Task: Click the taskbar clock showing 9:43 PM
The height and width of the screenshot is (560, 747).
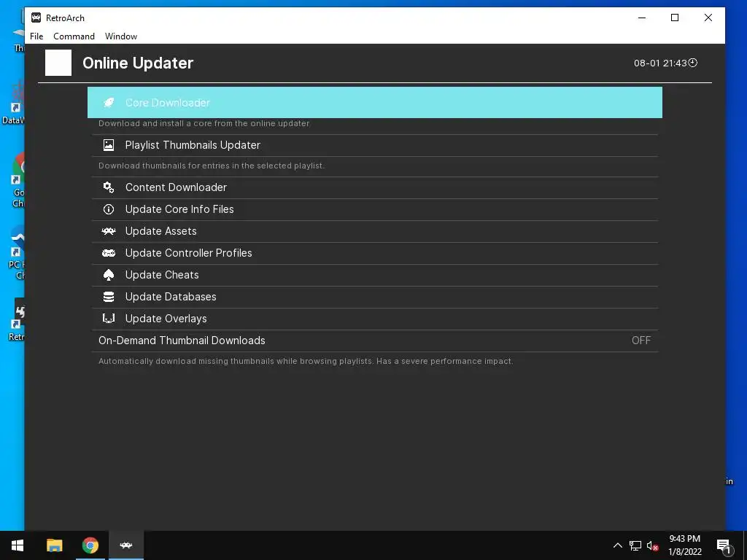Action: click(x=684, y=545)
